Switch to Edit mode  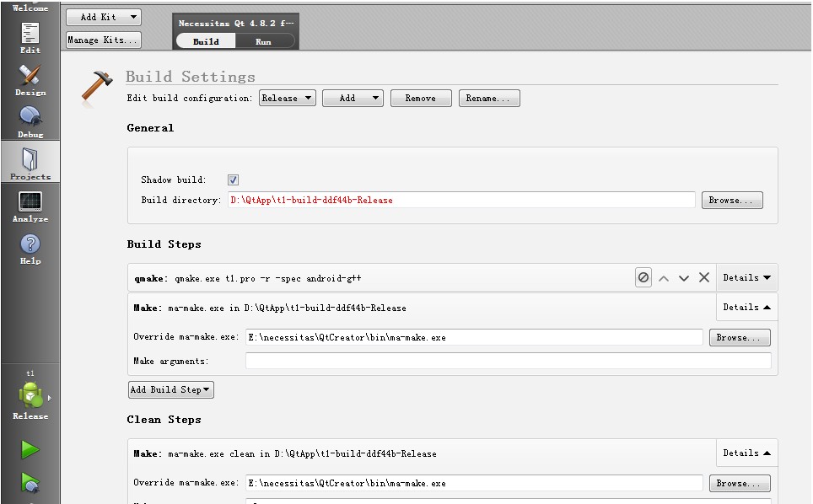click(x=30, y=38)
